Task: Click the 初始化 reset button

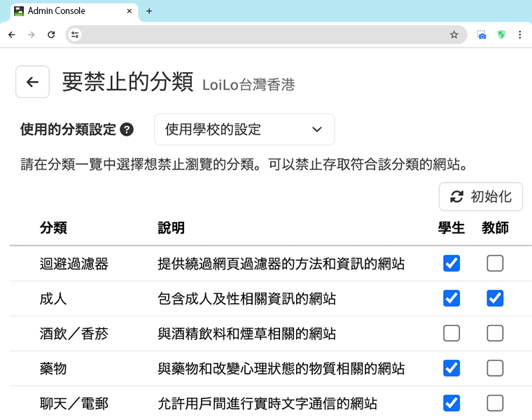Action: coord(481,197)
